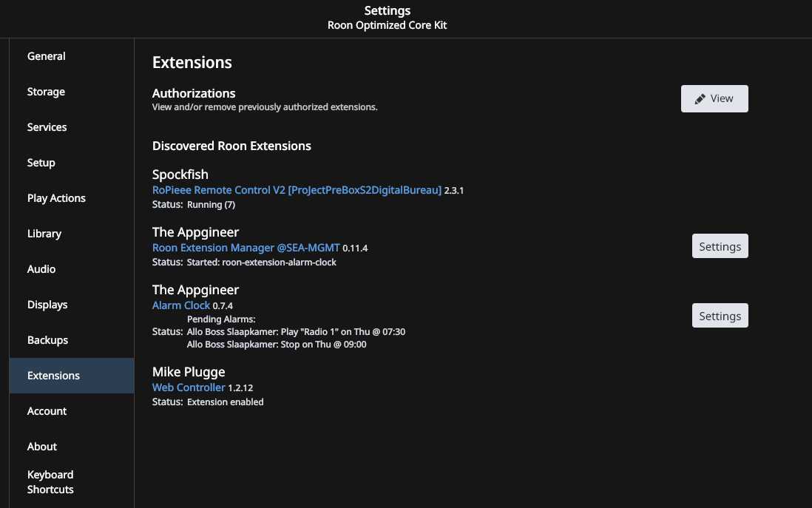Click the Mike Plugge developer name
This screenshot has height=508, width=812.
click(189, 372)
